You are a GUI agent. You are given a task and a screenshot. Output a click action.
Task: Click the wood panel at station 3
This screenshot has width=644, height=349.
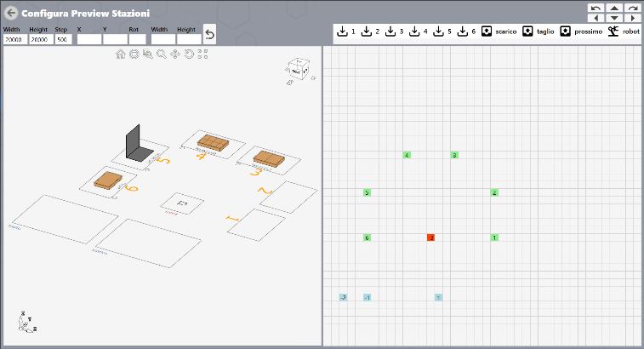pos(269,158)
